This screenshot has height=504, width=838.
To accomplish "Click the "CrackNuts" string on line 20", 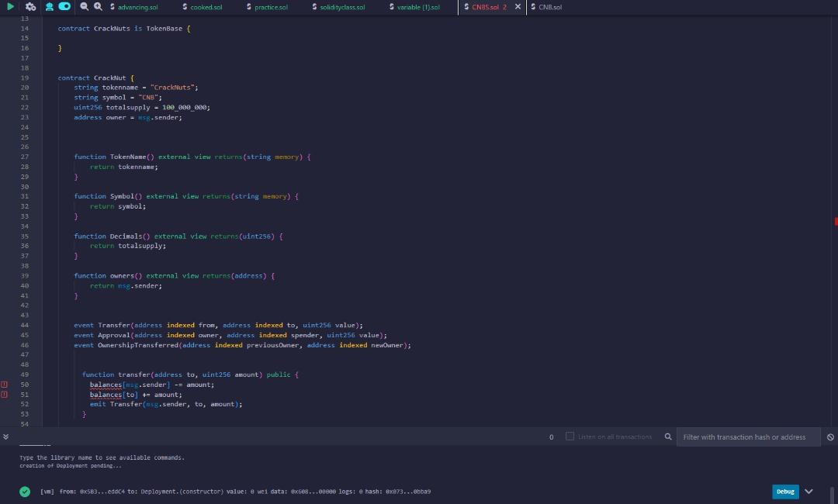I will coord(172,88).
